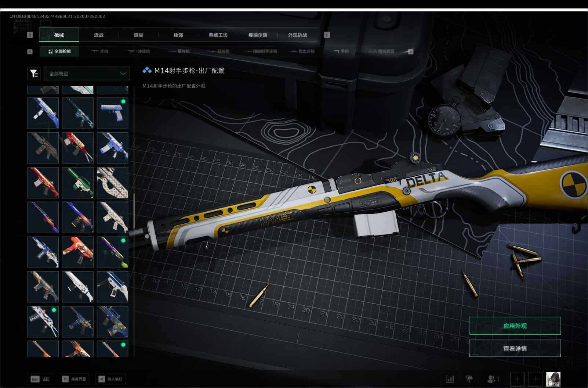Open the player avatar profile
The image size is (588, 388).
553,379
